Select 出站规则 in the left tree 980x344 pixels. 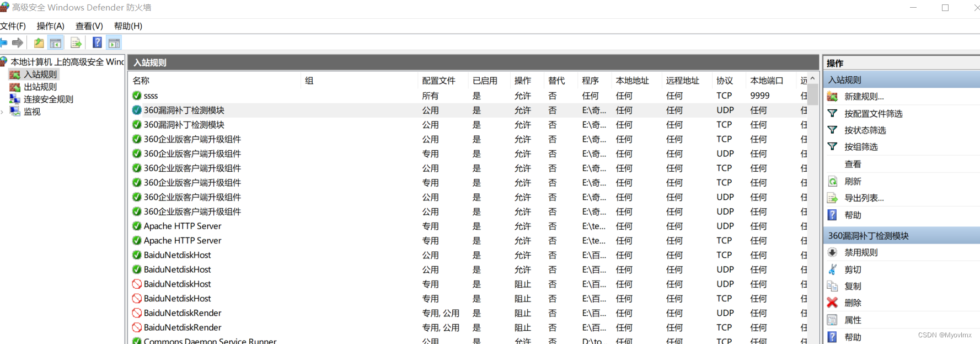(40, 87)
